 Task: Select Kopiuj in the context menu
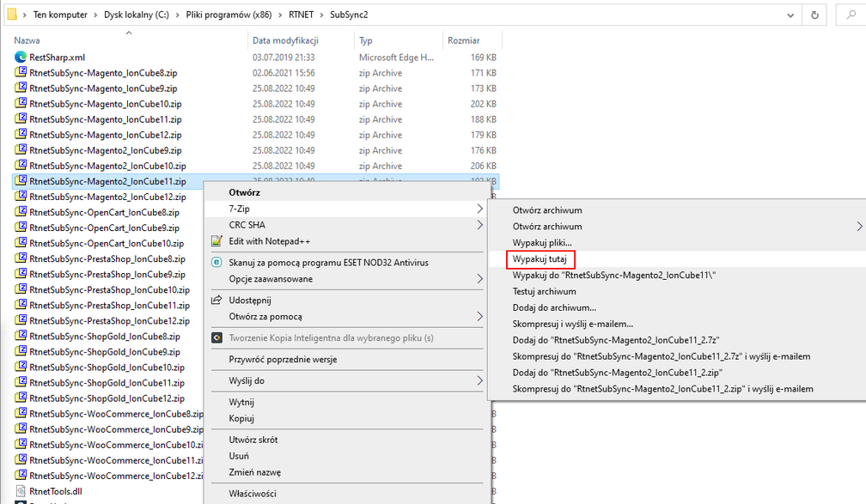[241, 418]
